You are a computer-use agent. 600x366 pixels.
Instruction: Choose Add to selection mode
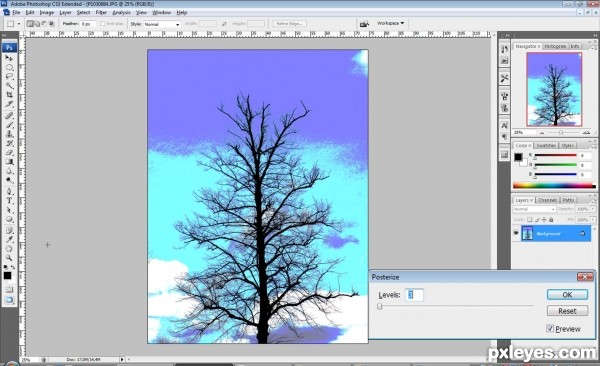point(38,24)
